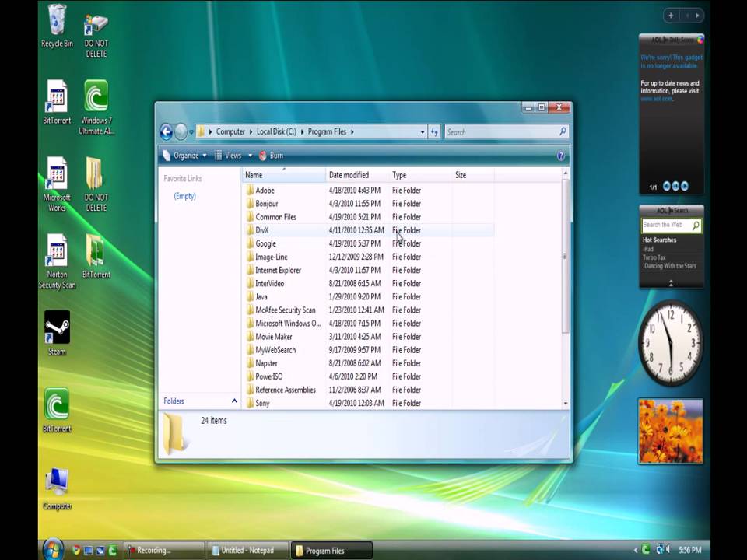Expand the AOL Search gadget arrow
747x560 pixels.
[671, 283]
